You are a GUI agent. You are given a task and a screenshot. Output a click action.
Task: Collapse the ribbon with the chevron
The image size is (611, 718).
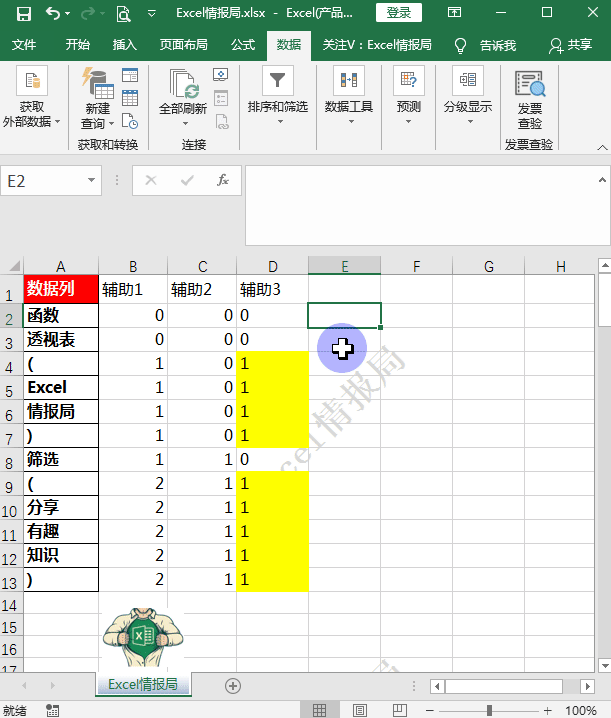(x=602, y=147)
